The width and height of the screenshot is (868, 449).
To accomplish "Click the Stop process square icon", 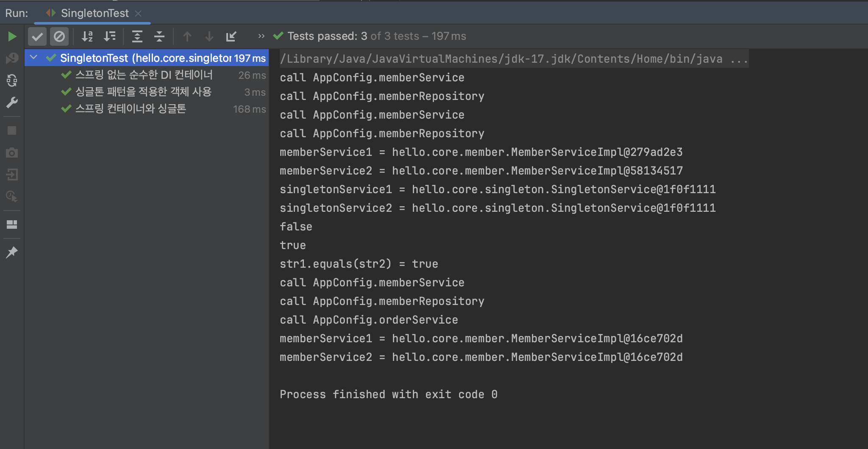I will point(12,130).
